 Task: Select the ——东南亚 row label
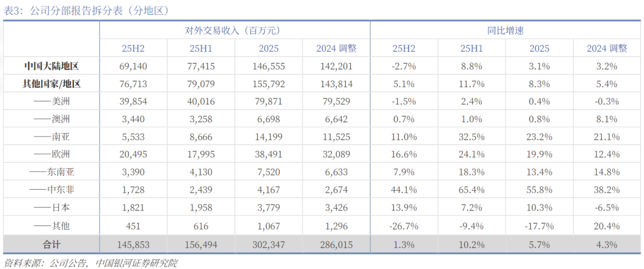pyautogui.click(x=51, y=172)
